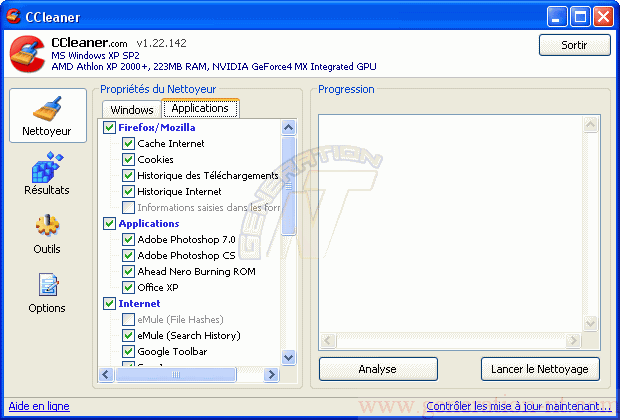Click the application list horizontal scrollbar thumb

(x=176, y=374)
